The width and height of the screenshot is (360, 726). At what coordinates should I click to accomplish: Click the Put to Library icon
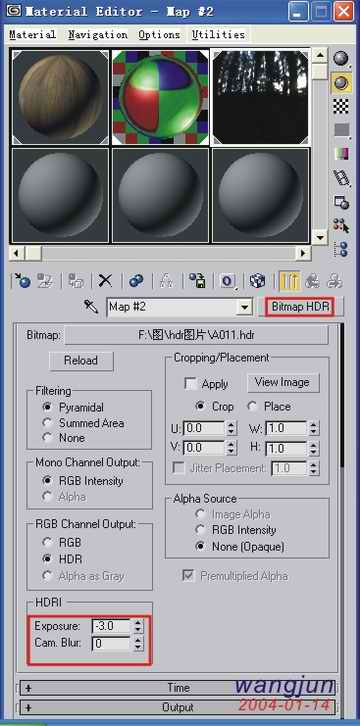(197, 281)
